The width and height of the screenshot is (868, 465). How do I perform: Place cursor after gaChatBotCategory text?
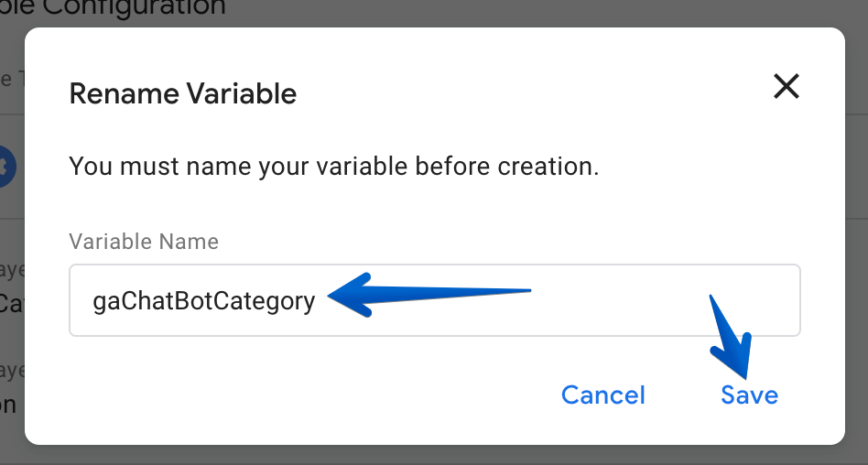316,301
